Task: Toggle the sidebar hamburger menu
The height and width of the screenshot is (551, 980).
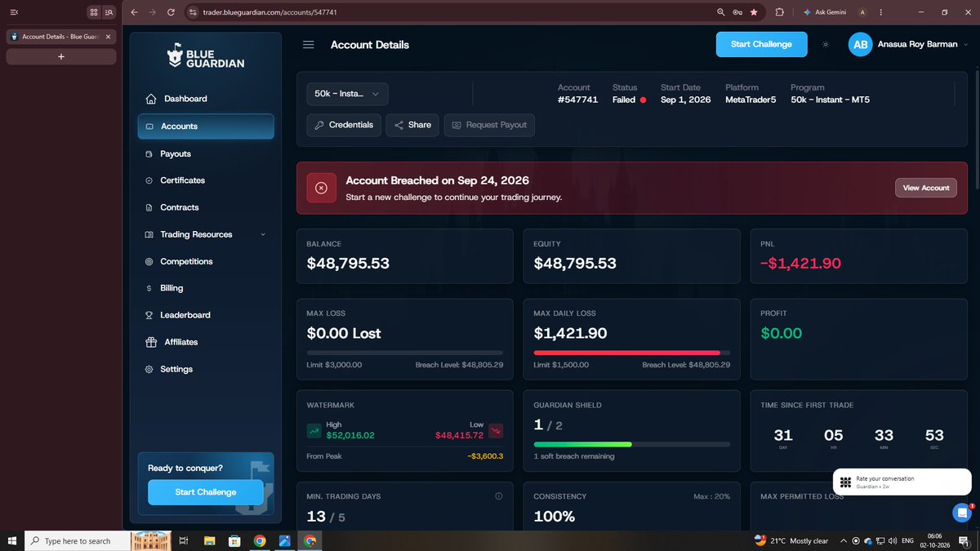Action: (x=309, y=44)
